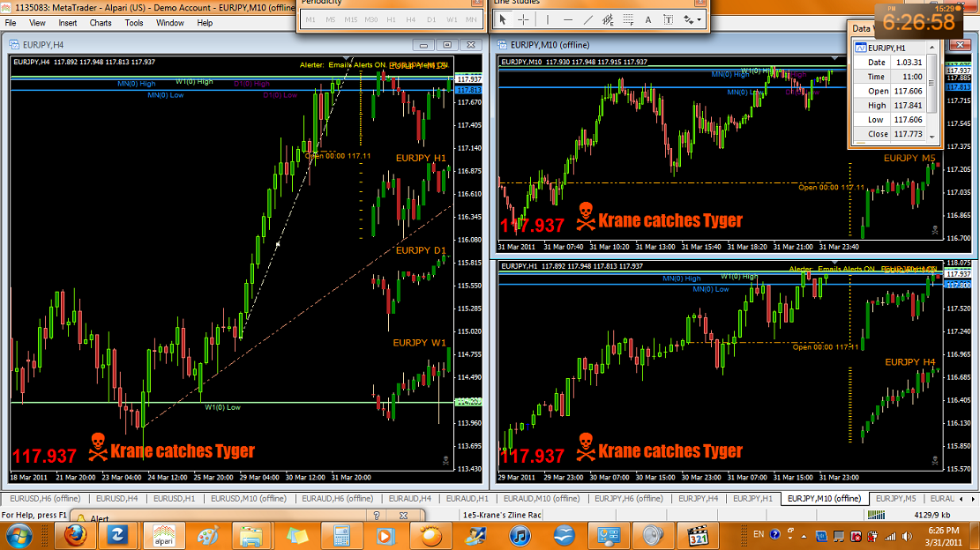Click the system tray volume icon
Image resolution: width=980 pixels, height=550 pixels.
pos(907,536)
